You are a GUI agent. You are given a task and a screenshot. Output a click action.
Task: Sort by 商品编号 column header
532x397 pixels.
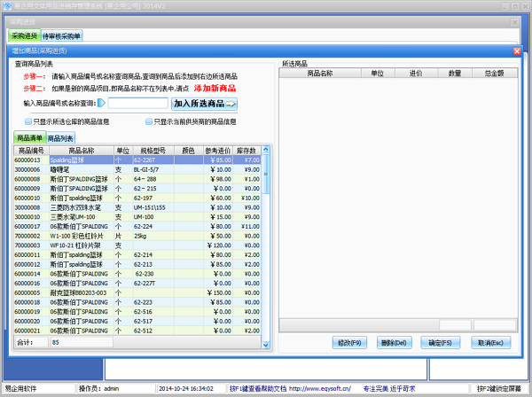tap(31, 151)
